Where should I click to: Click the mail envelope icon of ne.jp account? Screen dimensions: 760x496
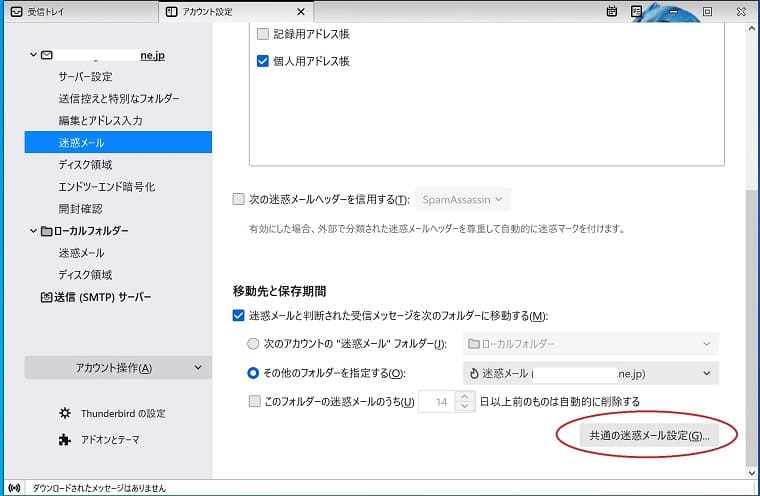pyautogui.click(x=47, y=55)
